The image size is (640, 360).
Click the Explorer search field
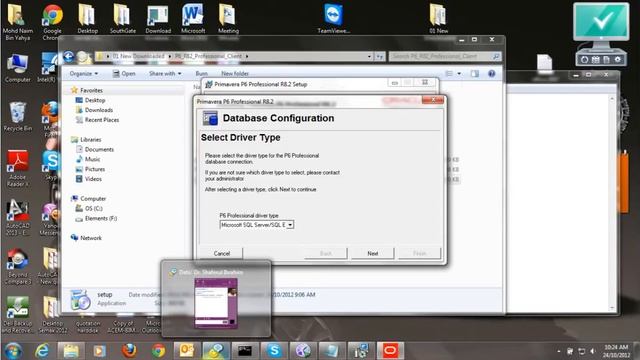point(444,56)
